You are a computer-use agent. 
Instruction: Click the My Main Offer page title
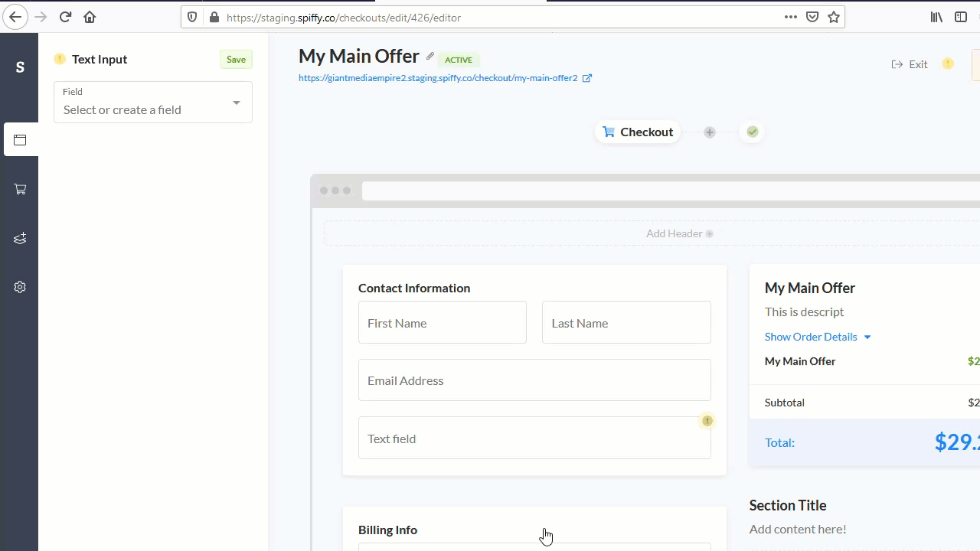(x=359, y=56)
